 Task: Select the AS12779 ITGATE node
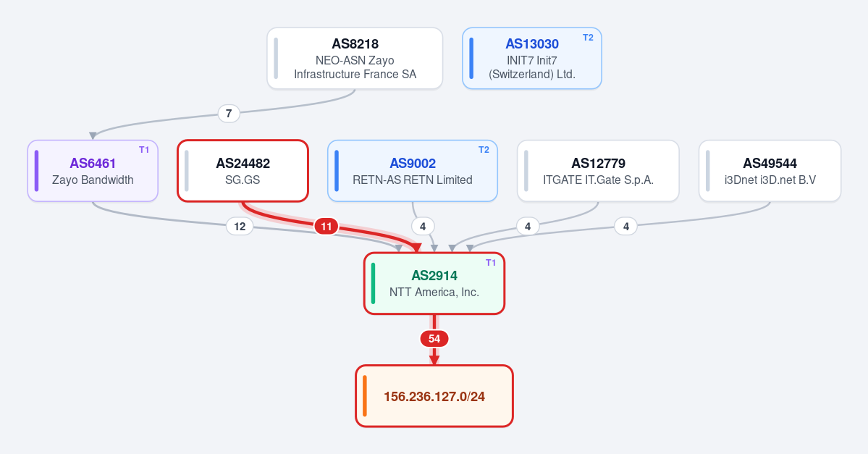click(598, 171)
